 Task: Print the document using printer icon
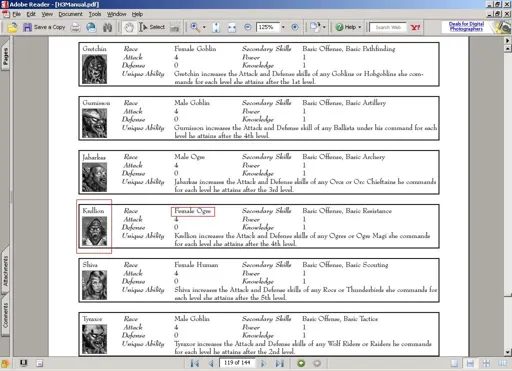click(x=75, y=27)
